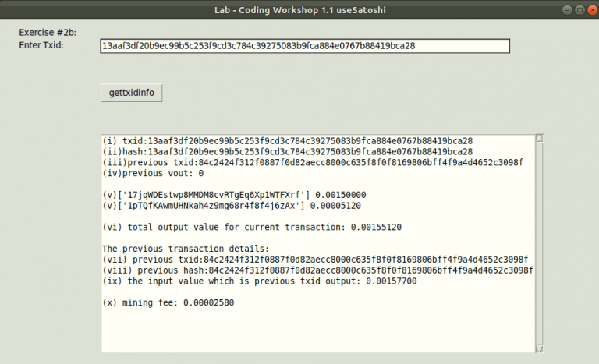Screen dimensions: 599x364
Task: Click the address line with 0.00150000
Action: (234, 195)
